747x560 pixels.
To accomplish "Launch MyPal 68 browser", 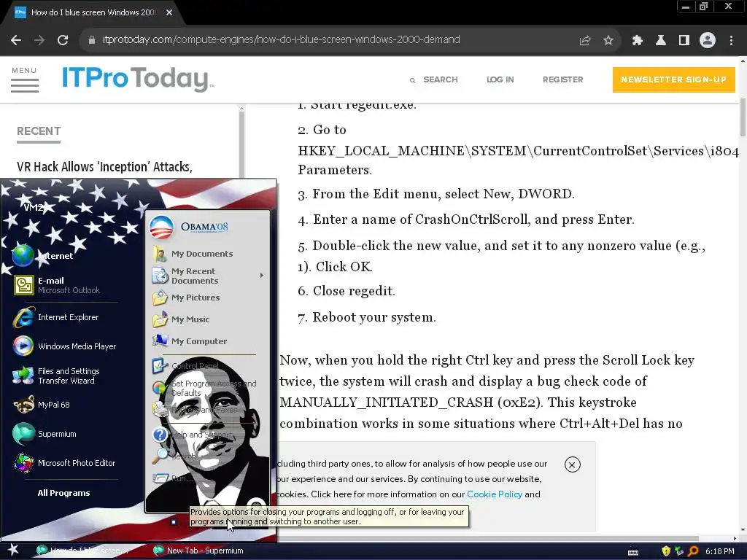I will (x=43, y=405).
